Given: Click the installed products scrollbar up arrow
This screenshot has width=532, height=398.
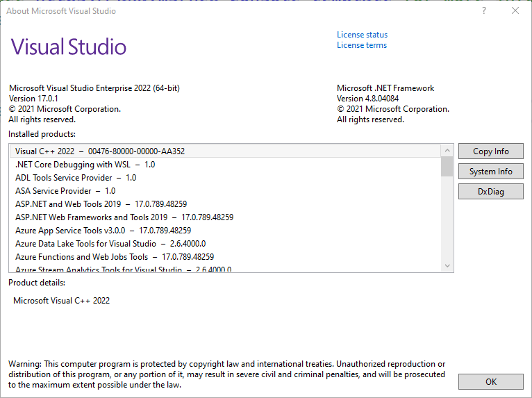Looking at the screenshot, I should point(447,151).
